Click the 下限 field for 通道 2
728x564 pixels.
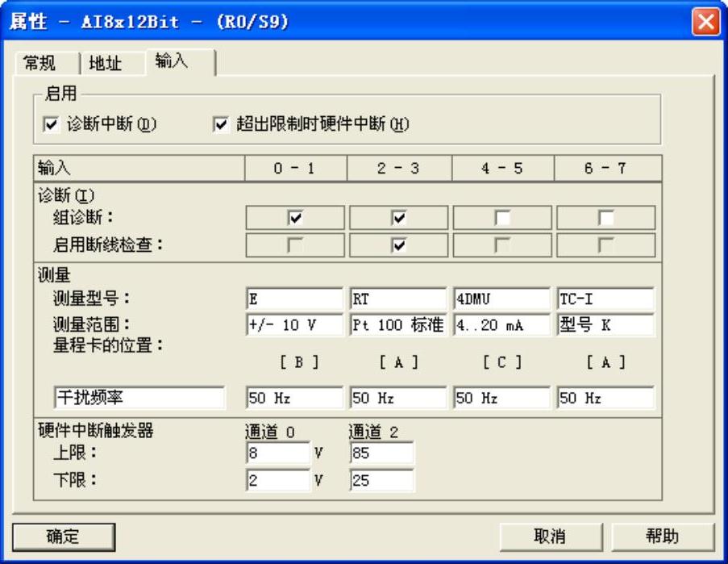coord(381,481)
